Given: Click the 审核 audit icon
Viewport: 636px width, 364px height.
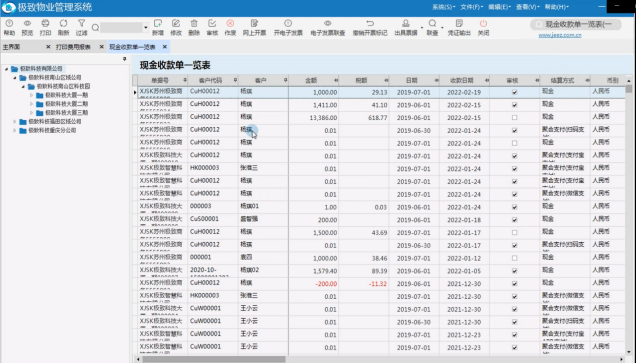Looking at the screenshot, I should pyautogui.click(x=212, y=24).
